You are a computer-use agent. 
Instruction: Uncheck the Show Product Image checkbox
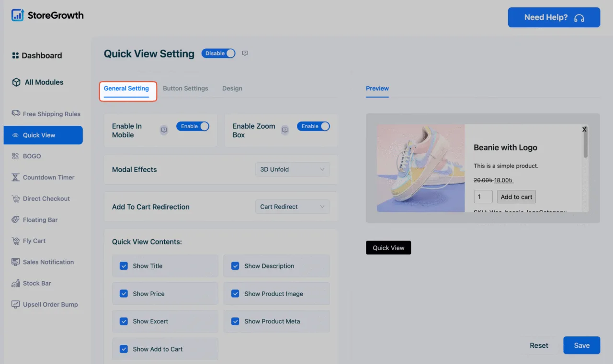(235, 294)
